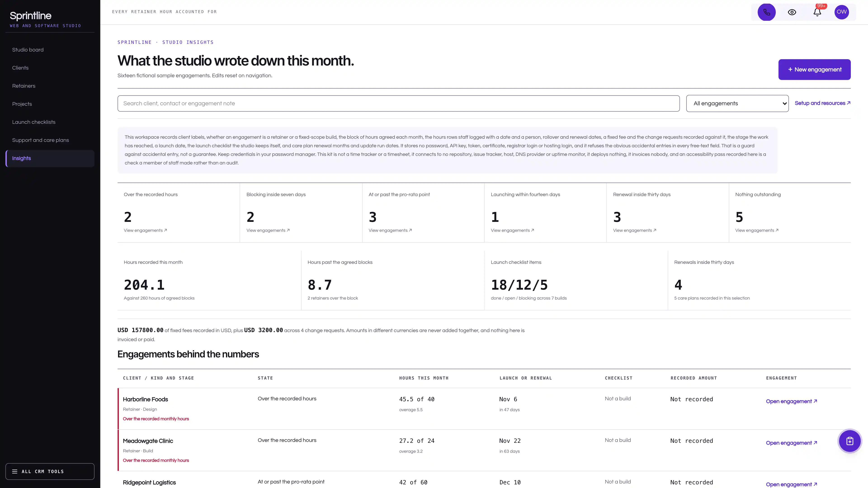Open the OW user avatar
The width and height of the screenshot is (868, 488).
click(842, 12)
